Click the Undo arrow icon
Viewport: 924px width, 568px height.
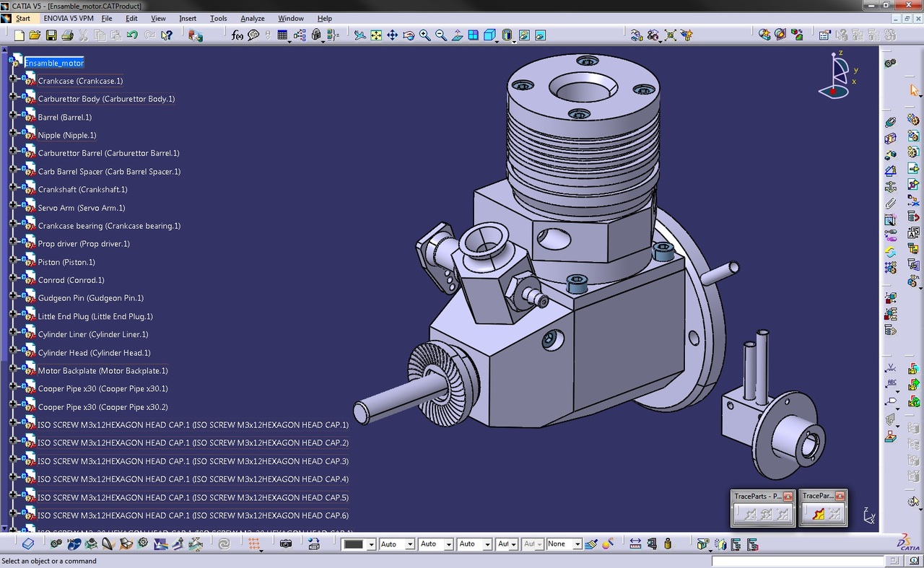(x=132, y=35)
